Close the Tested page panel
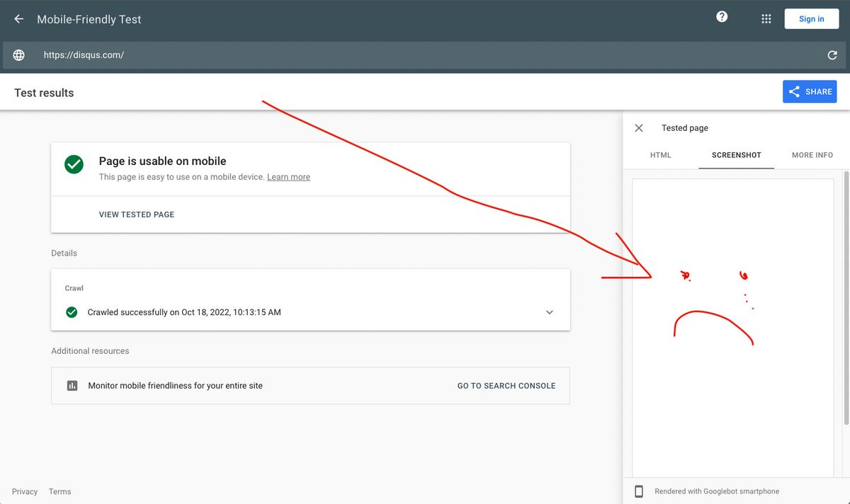 (x=639, y=128)
